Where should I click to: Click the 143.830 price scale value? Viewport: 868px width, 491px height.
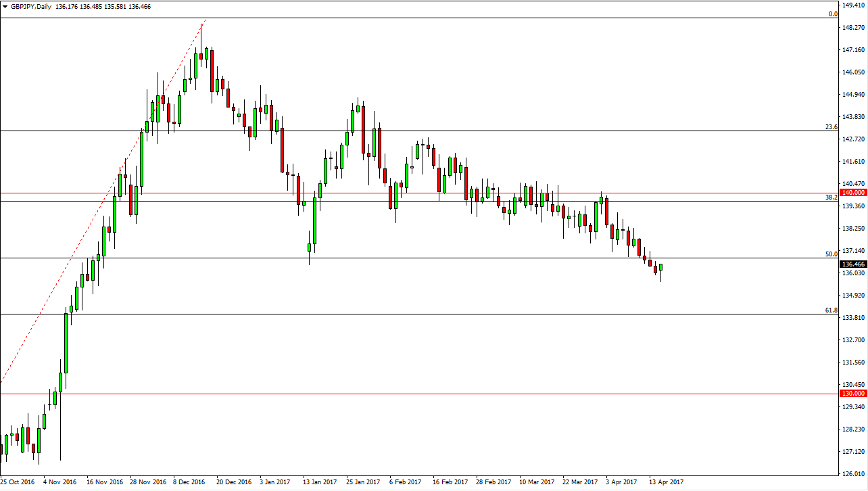pos(854,116)
